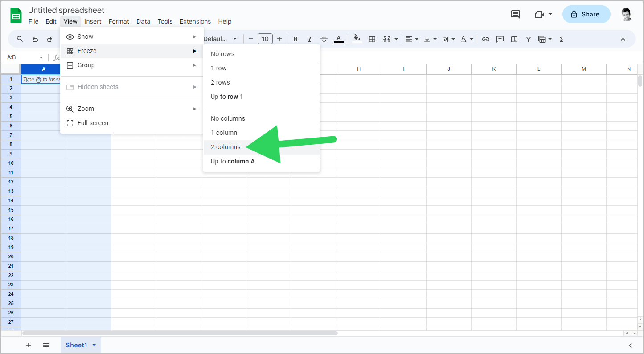The image size is (644, 354).
Task: Select row 10 header
Action: [x=11, y=163]
